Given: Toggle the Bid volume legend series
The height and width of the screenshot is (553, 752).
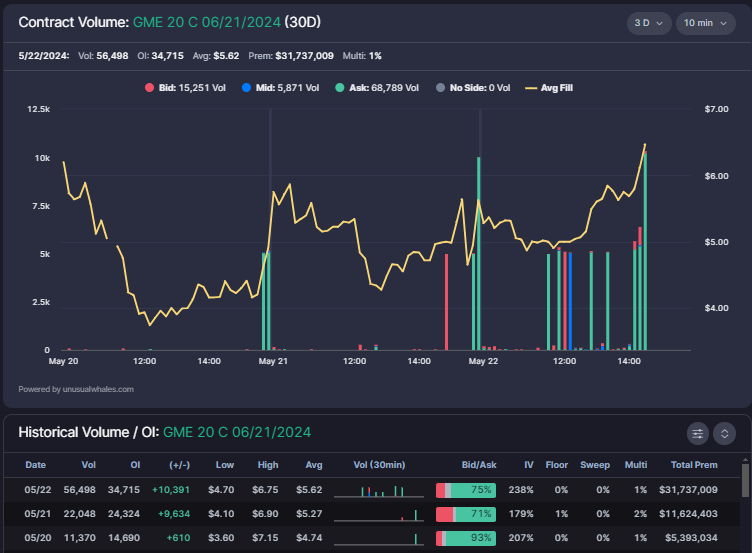Looking at the screenshot, I should (x=185, y=88).
